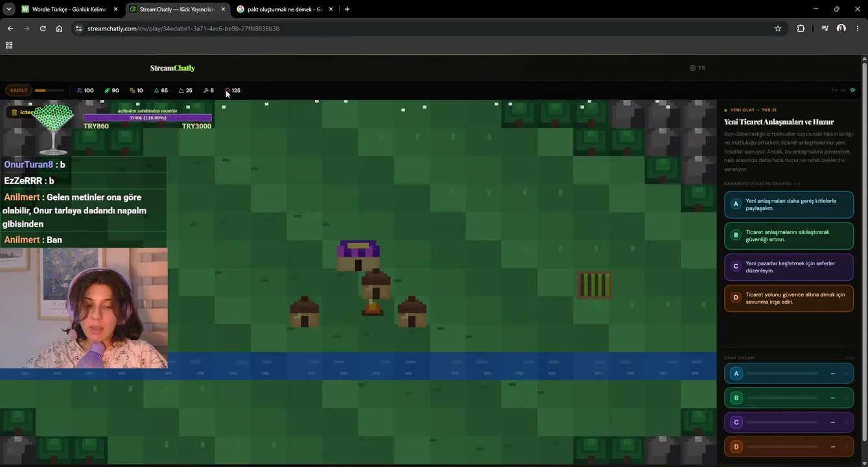The image size is (868, 467).
Task: Click the YENİ OLAY — TUR 21 label
Action: [753, 110]
